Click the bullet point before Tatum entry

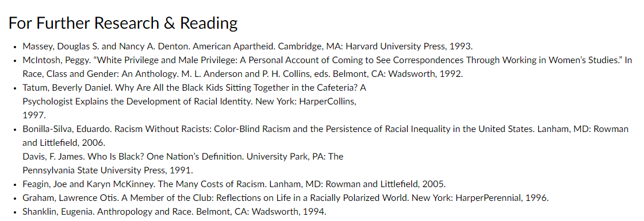pos(15,88)
